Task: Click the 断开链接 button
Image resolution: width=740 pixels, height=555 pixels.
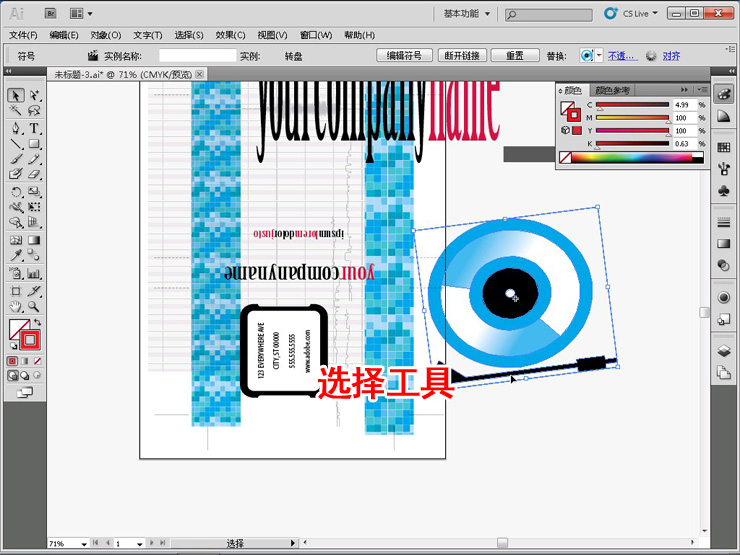Action: [462, 56]
